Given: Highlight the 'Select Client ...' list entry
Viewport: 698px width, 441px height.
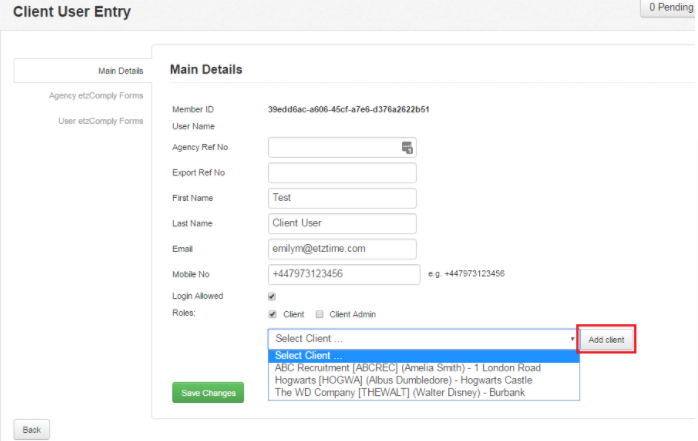Looking at the screenshot, I should pyautogui.click(x=423, y=356).
